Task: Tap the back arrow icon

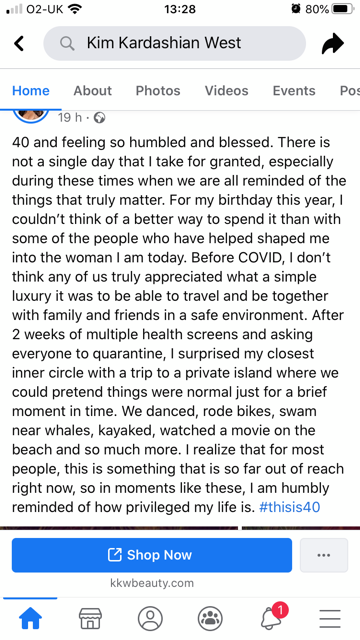Action: [x=19, y=43]
